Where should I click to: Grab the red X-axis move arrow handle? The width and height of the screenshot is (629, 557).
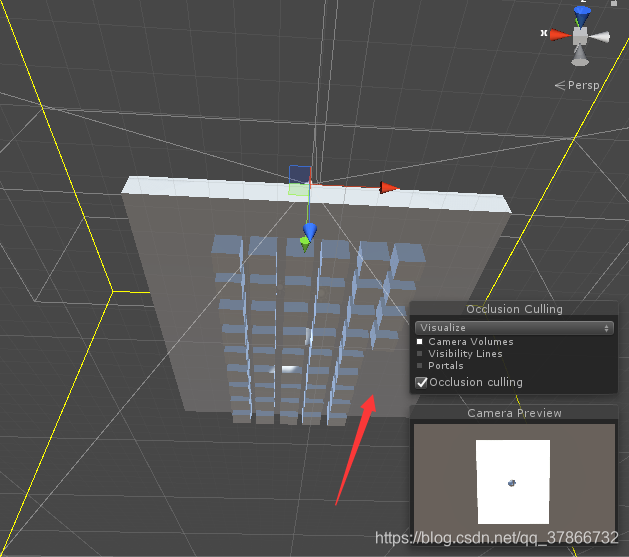(388, 187)
